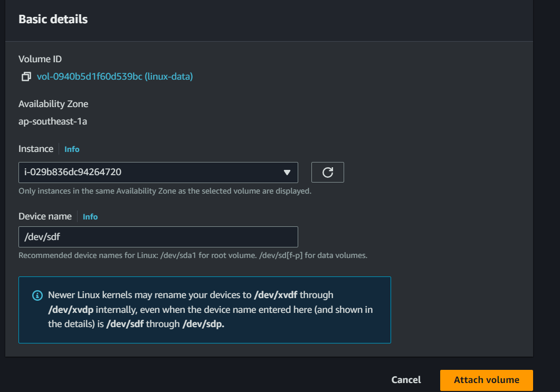The width and height of the screenshot is (560, 392).
Task: Click the refresh instances icon button
Action: tap(327, 173)
